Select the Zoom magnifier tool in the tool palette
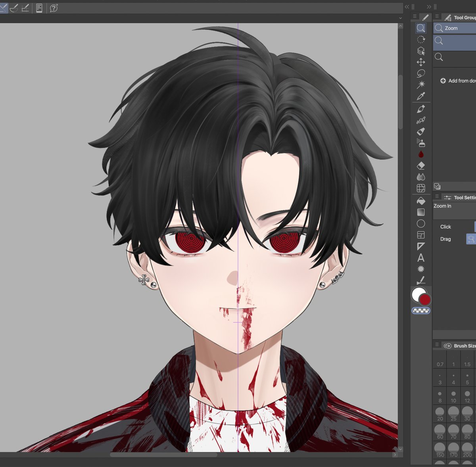476x467 pixels. coord(421,28)
